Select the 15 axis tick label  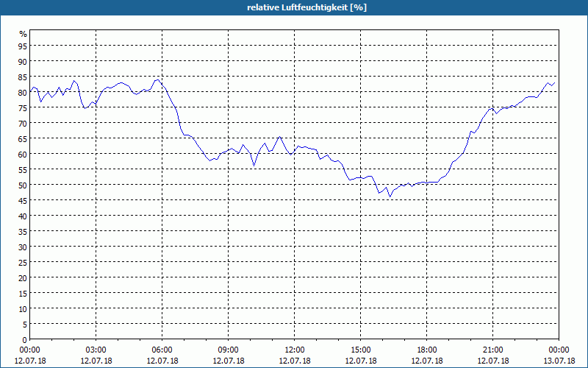tap(23, 293)
